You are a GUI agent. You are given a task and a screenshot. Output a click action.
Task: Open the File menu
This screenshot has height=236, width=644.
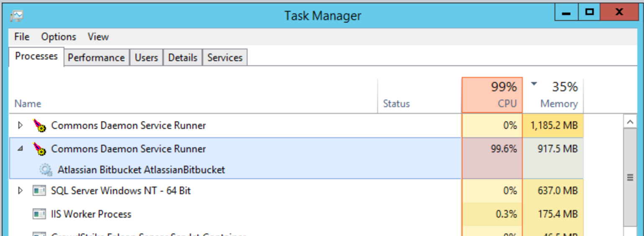pyautogui.click(x=22, y=37)
